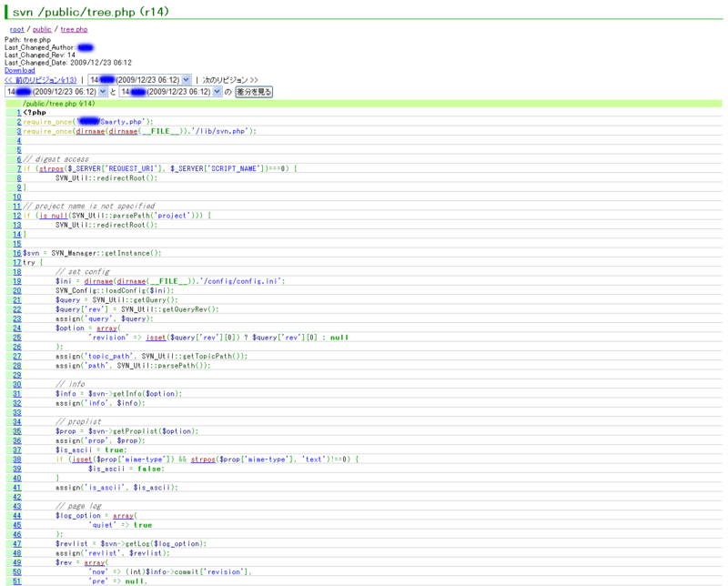Click the comment '// digest access'

pos(56,159)
